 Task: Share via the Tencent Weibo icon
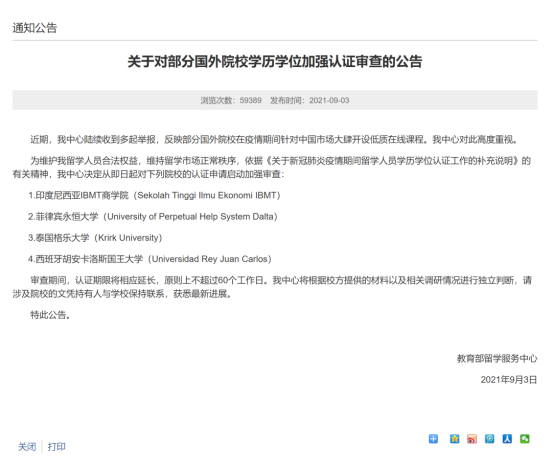tap(489, 439)
